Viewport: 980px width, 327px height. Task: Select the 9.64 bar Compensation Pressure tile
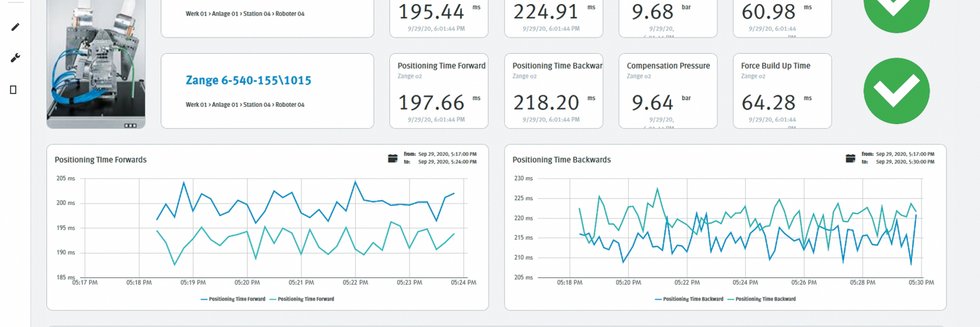tap(668, 91)
